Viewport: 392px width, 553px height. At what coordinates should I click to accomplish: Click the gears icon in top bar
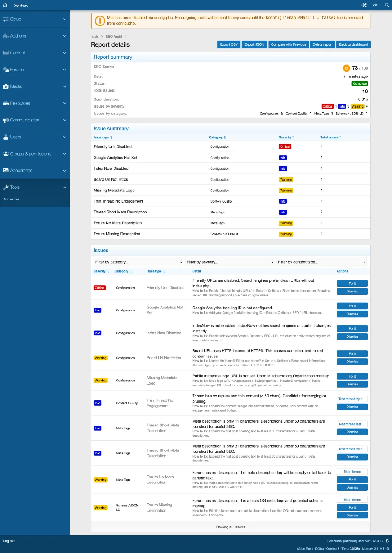pyautogui.click(x=364, y=5)
